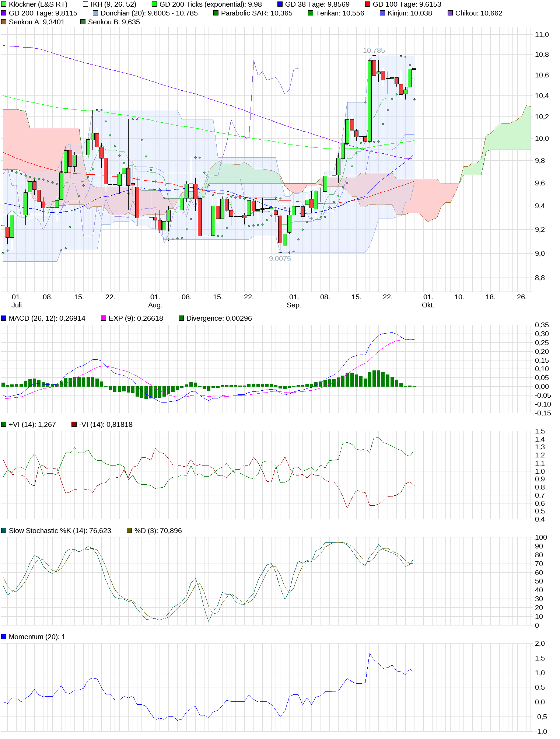
Task: Click the Parabolic SAR: 10,365 label
Action: [x=257, y=13]
